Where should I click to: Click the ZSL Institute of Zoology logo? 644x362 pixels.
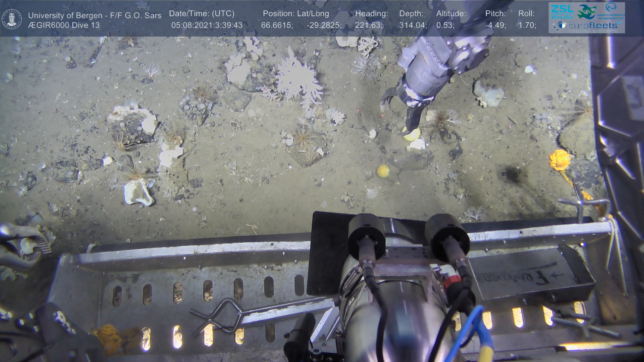[x=562, y=12]
